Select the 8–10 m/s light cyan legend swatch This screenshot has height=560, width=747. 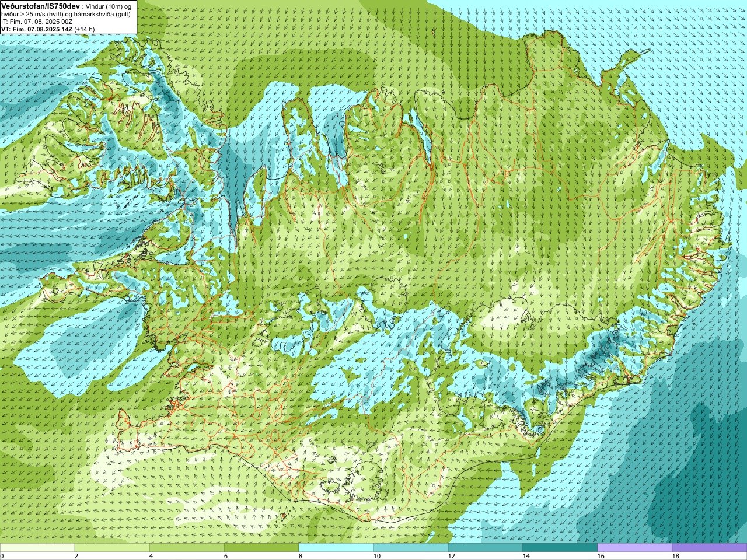pos(336,548)
